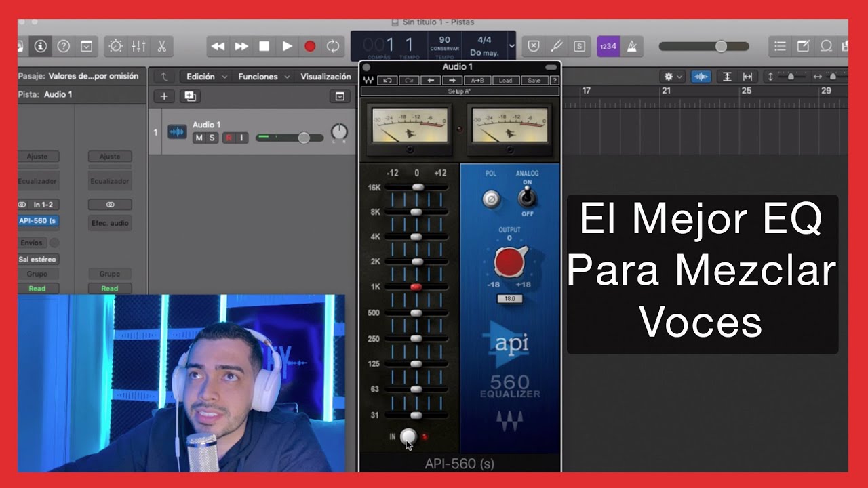This screenshot has width=868, height=488.
Task: Click the vertical auto zoom button
Action: point(728,77)
